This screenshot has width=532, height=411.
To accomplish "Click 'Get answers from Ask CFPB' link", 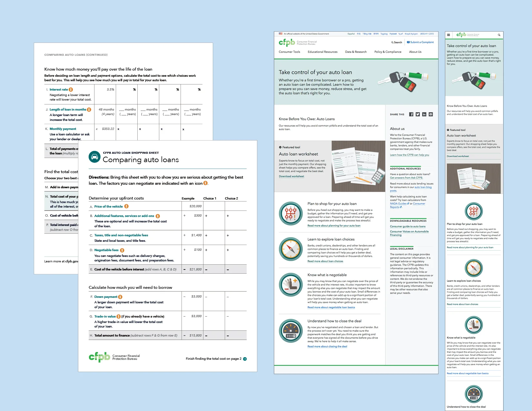I will [x=406, y=178].
